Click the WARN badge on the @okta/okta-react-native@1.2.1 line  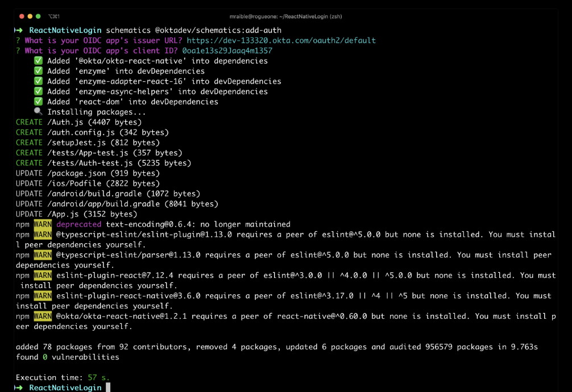coord(43,316)
